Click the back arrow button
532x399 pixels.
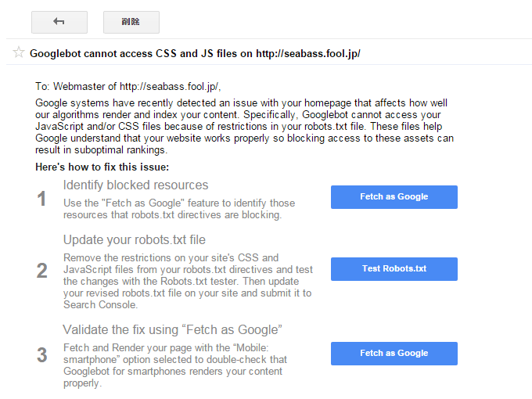point(59,22)
